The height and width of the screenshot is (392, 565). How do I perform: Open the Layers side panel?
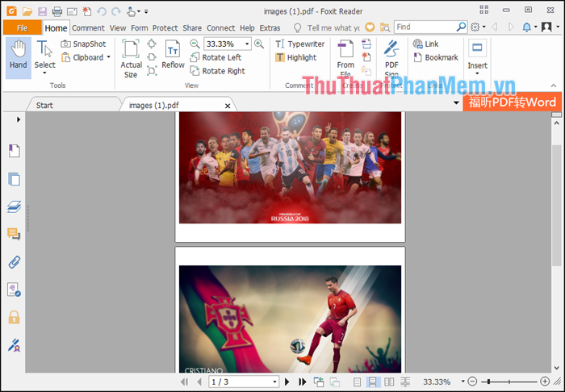pos(14,206)
